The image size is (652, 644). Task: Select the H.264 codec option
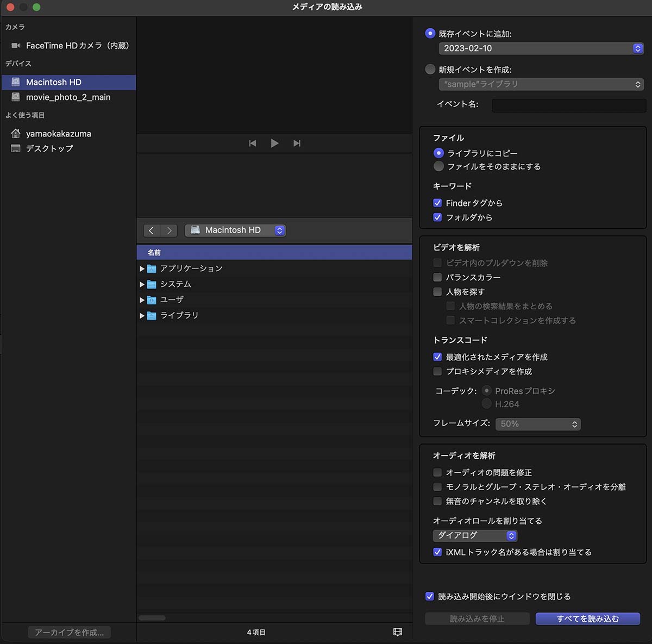pyautogui.click(x=487, y=404)
